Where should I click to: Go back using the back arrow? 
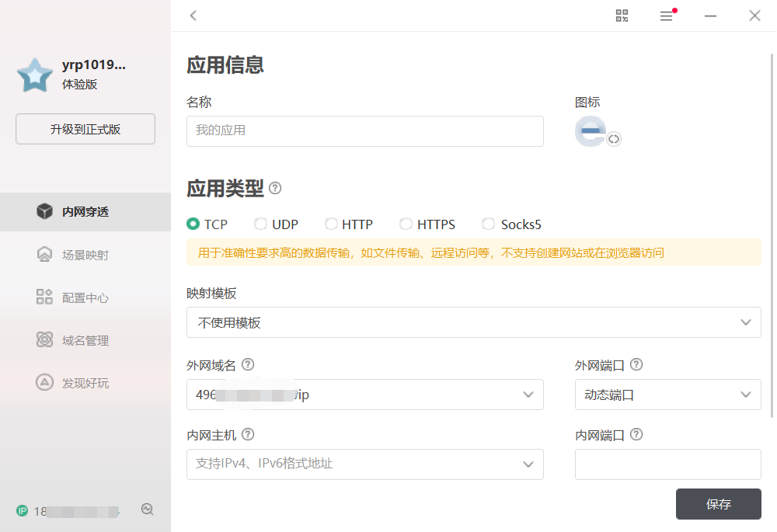[193, 16]
